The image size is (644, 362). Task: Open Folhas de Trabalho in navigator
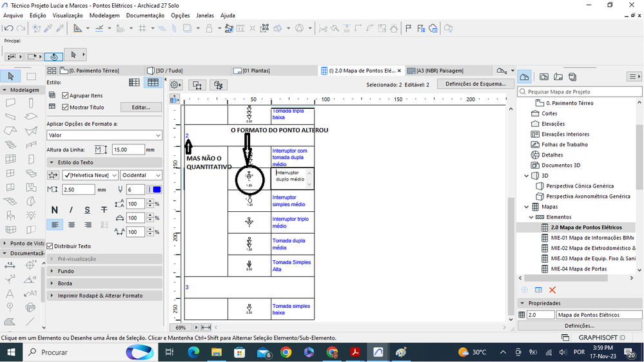click(x=564, y=144)
